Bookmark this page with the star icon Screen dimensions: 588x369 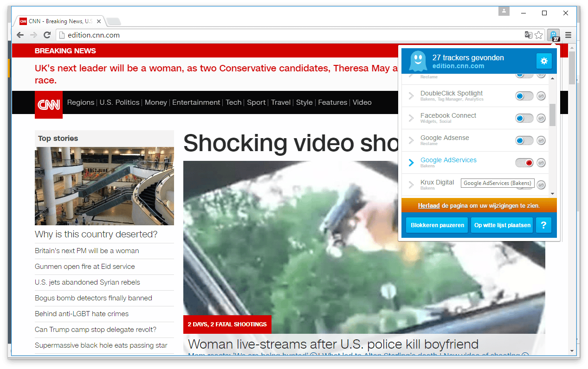point(538,35)
